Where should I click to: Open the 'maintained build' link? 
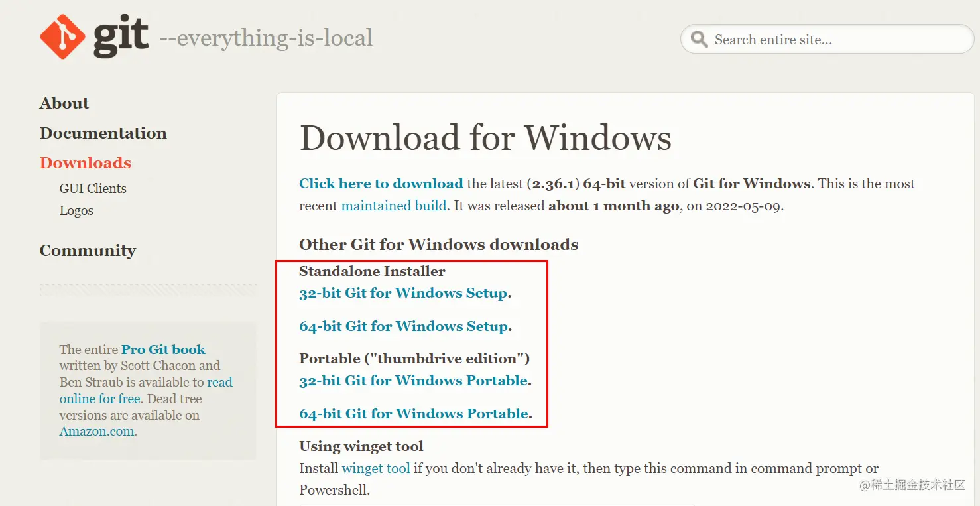pos(394,206)
